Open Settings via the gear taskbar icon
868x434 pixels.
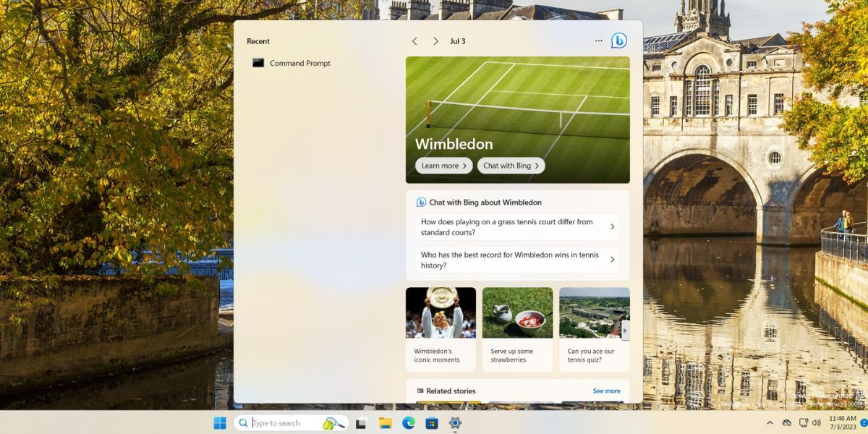pyautogui.click(x=454, y=422)
